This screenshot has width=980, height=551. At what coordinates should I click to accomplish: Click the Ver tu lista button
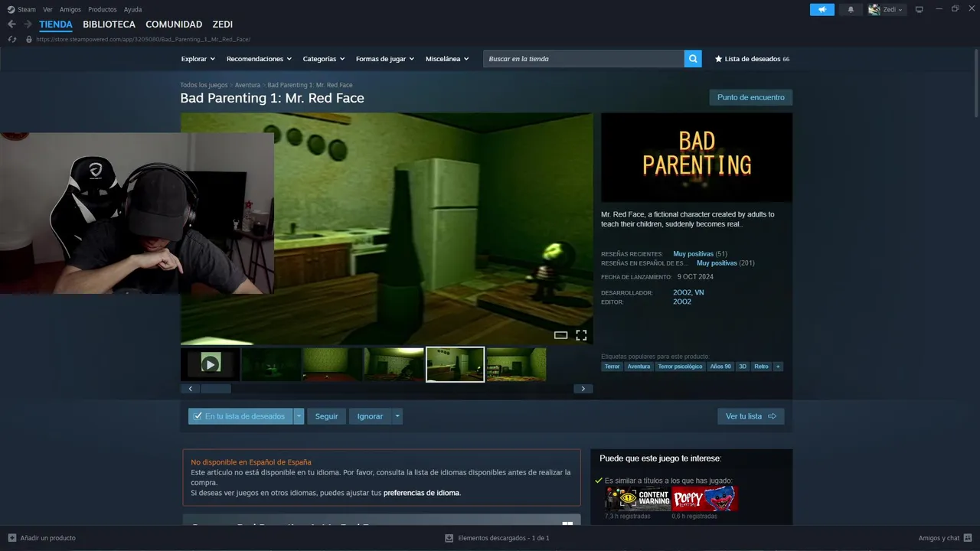click(x=750, y=416)
